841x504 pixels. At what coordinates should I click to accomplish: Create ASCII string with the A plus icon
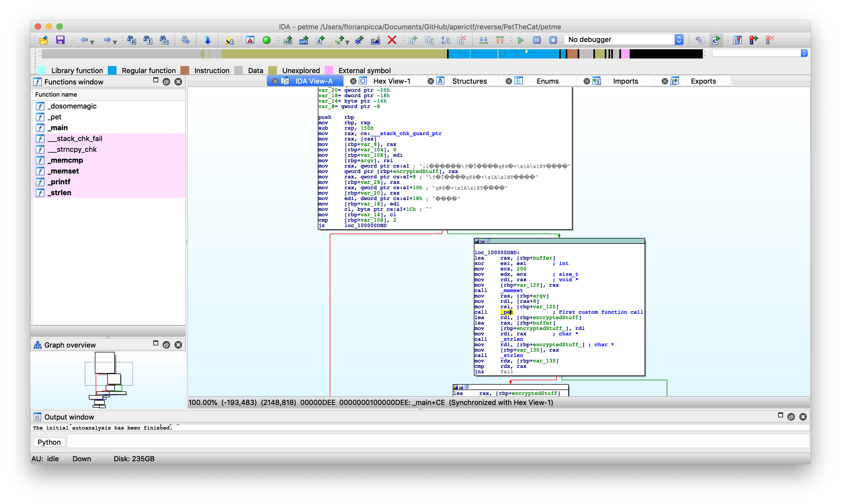click(320, 40)
